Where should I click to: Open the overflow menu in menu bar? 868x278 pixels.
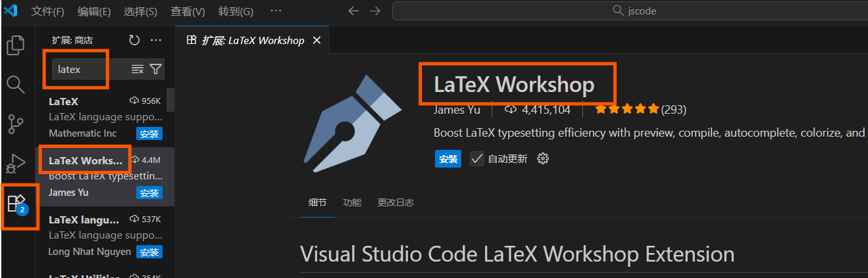pyautogui.click(x=276, y=11)
